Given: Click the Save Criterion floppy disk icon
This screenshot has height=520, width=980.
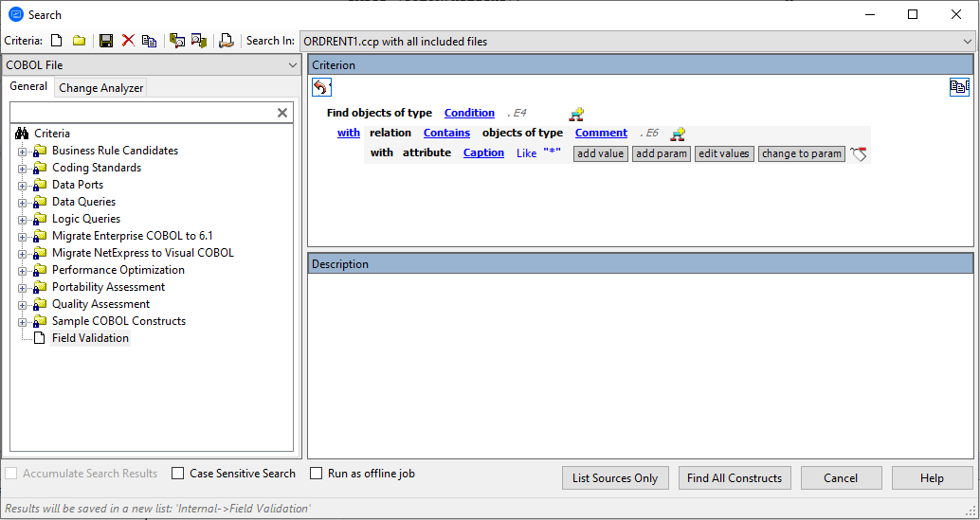Looking at the screenshot, I should 106,41.
